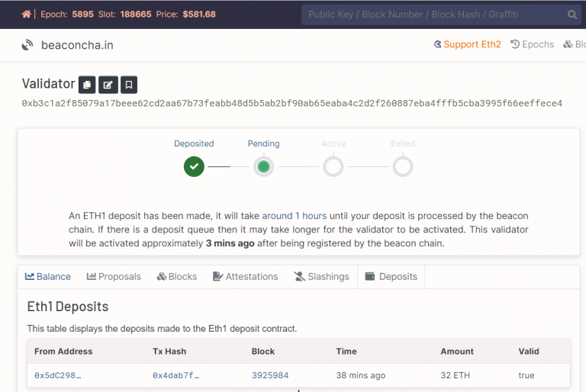Bookmark this validator icon

coord(129,85)
